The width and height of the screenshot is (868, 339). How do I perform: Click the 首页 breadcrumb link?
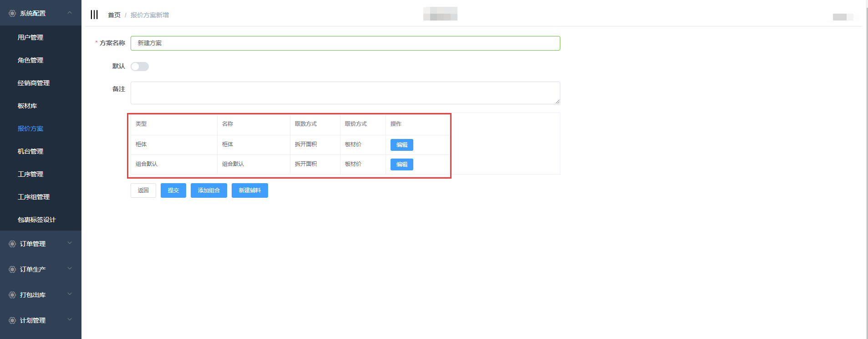[x=114, y=15]
